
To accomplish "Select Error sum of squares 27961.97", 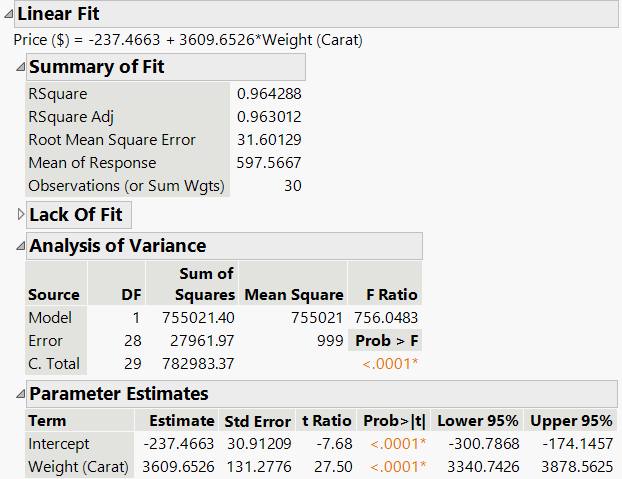I will pos(202,341).
